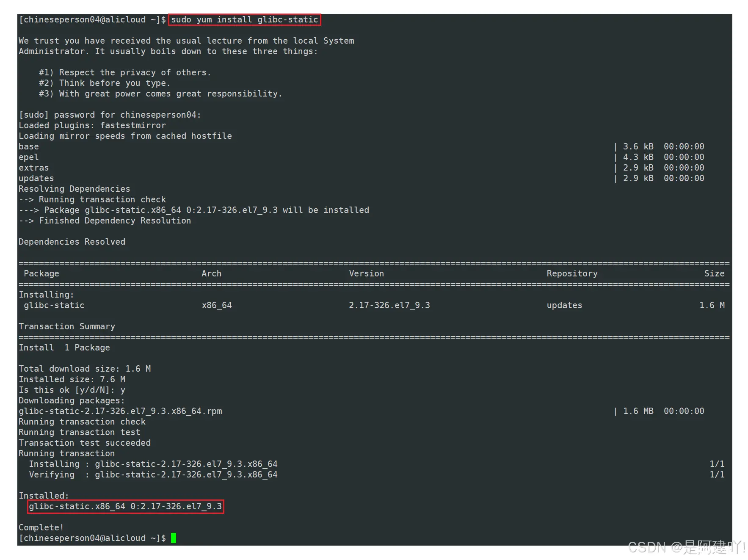Click 'Downloading packages:' line
Viewport: 748px width, 560px height.
pos(72,400)
